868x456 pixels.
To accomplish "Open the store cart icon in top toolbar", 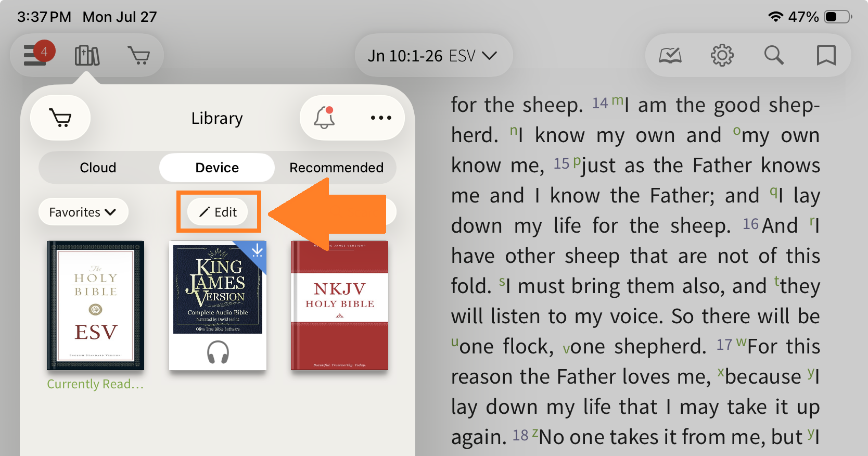I will pyautogui.click(x=138, y=55).
